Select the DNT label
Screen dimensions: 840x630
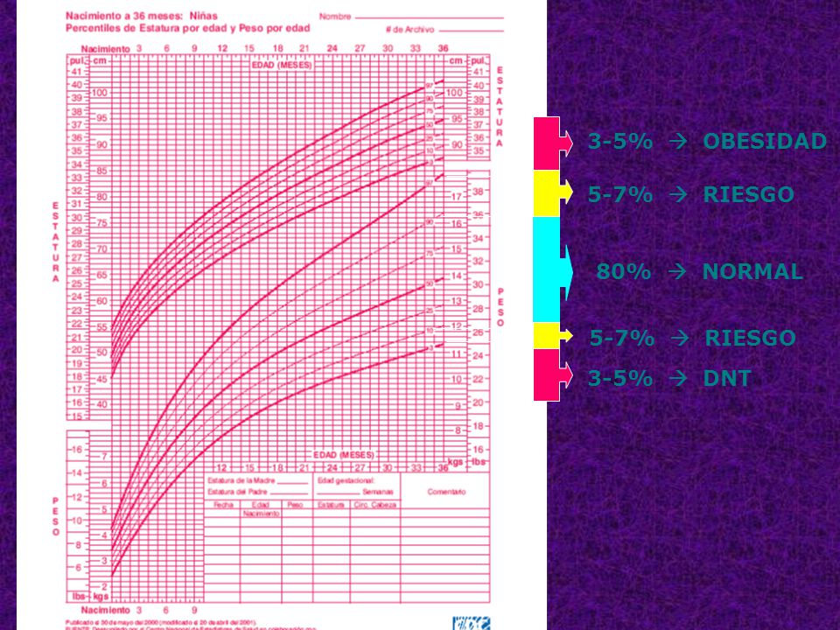coord(727,378)
